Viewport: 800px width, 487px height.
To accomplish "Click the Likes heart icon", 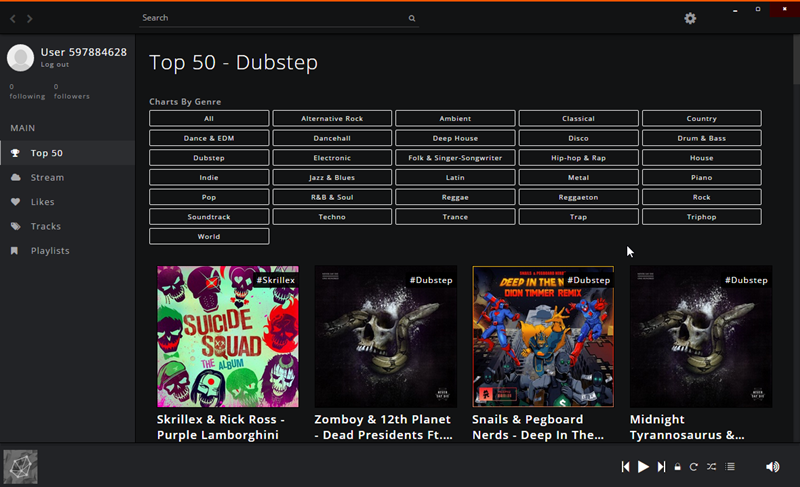I will tap(15, 202).
